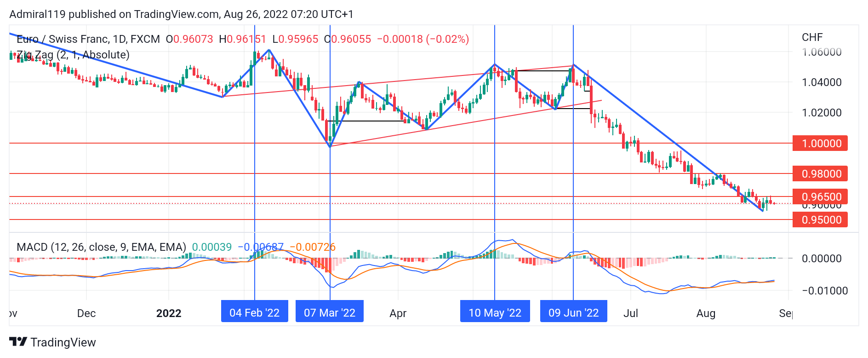868x358 pixels.
Task: Click the 1.04000 price axis value
Action: pyautogui.click(x=822, y=82)
